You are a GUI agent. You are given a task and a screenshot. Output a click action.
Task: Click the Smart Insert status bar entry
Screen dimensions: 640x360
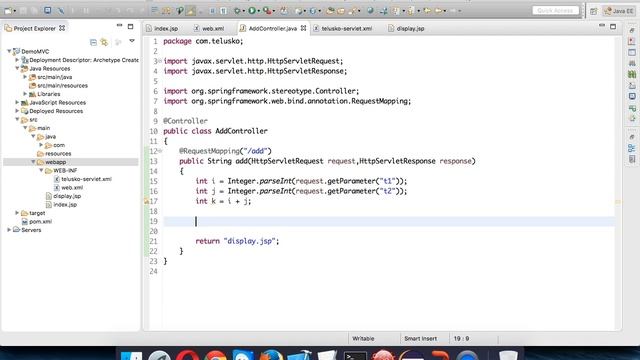coord(420,338)
